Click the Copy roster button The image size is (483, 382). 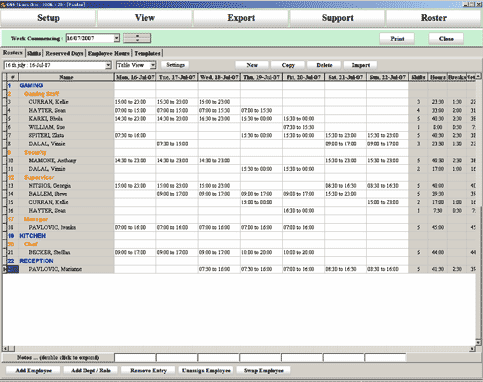click(x=288, y=65)
